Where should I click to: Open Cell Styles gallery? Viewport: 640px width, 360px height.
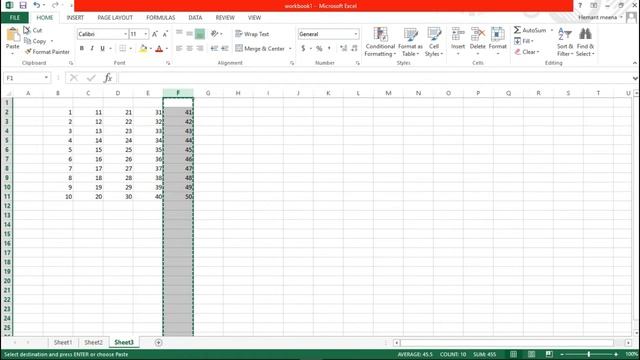point(434,42)
